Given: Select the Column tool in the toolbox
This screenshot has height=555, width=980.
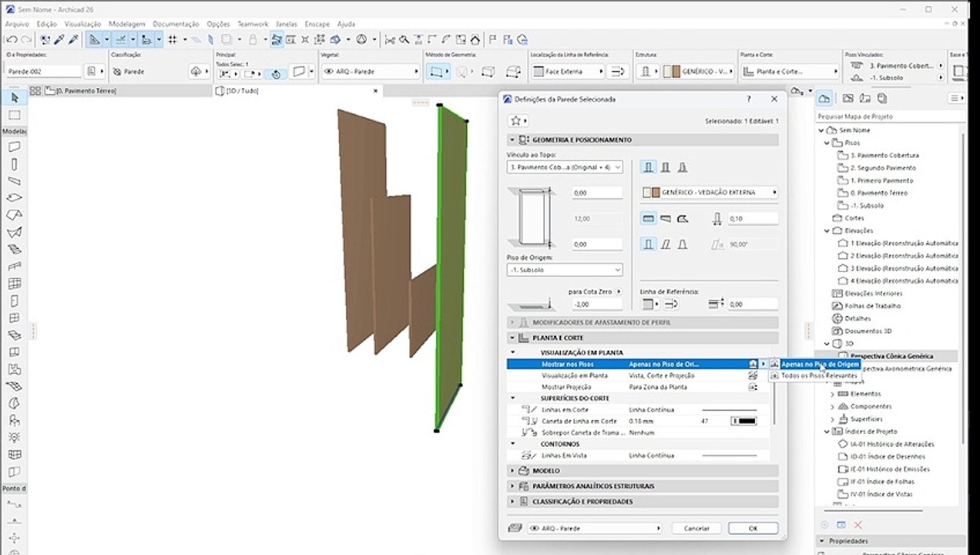Looking at the screenshot, I should click(x=14, y=164).
